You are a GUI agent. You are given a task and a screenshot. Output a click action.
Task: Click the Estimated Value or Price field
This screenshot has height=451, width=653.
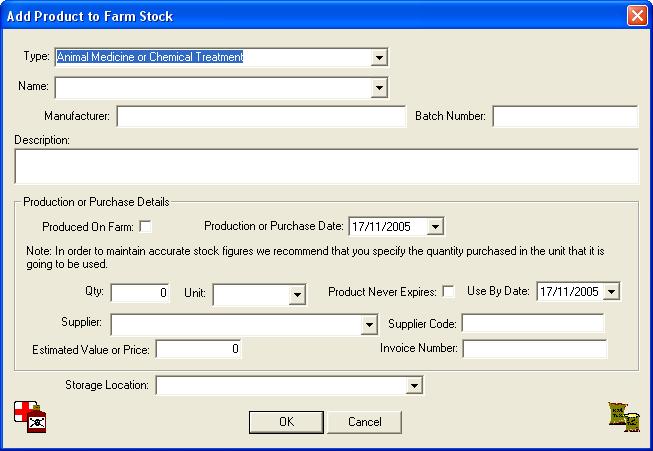point(198,349)
